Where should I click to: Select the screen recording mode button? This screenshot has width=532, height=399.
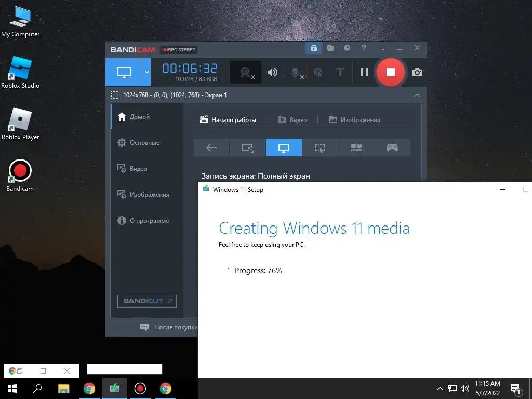tap(124, 72)
